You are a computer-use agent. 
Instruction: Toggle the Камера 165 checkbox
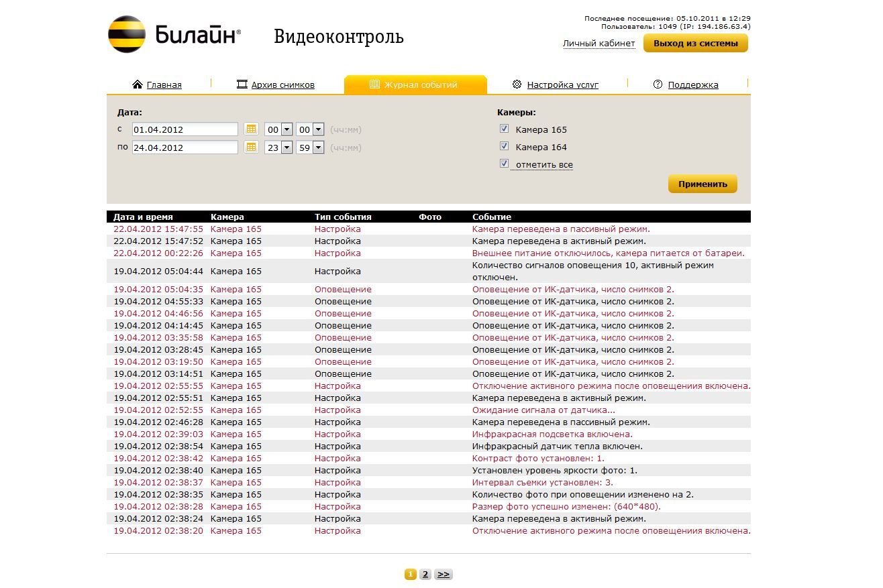tap(504, 129)
